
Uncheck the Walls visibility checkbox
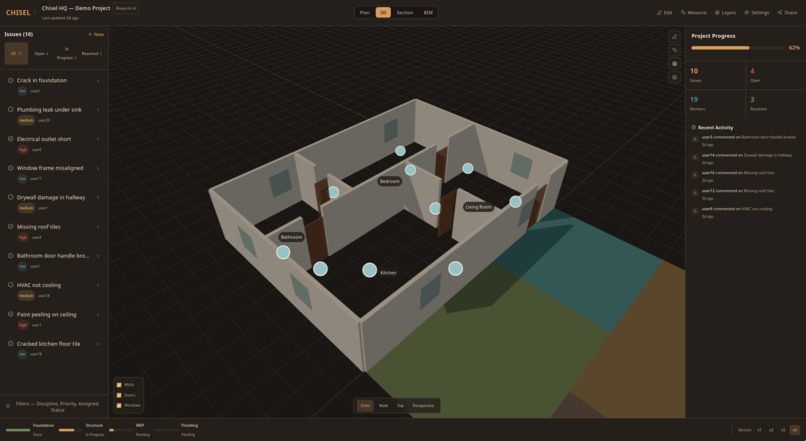[x=119, y=385]
